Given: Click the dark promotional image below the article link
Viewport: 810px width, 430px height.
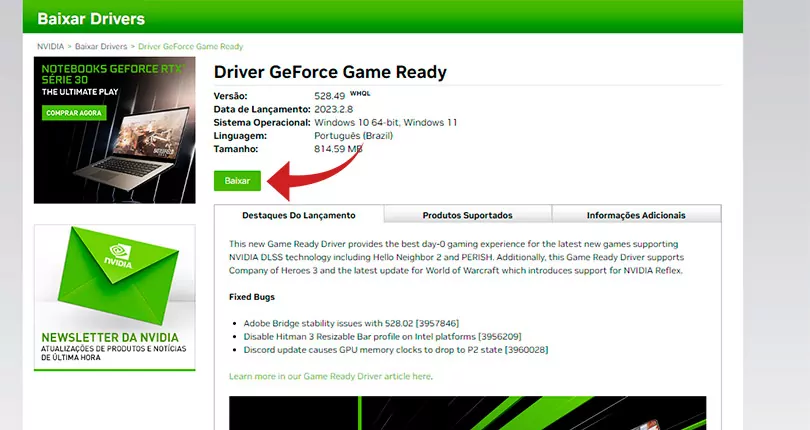Looking at the screenshot, I should [467, 412].
